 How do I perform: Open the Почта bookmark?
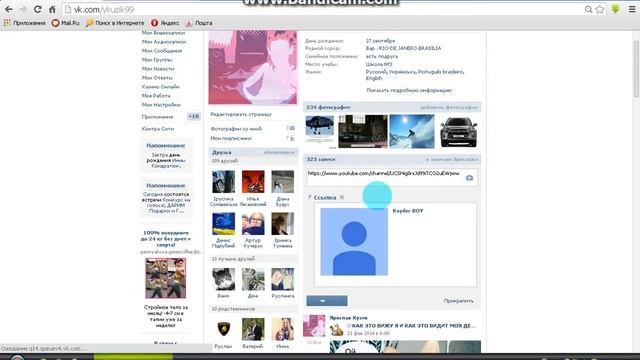tap(199, 23)
